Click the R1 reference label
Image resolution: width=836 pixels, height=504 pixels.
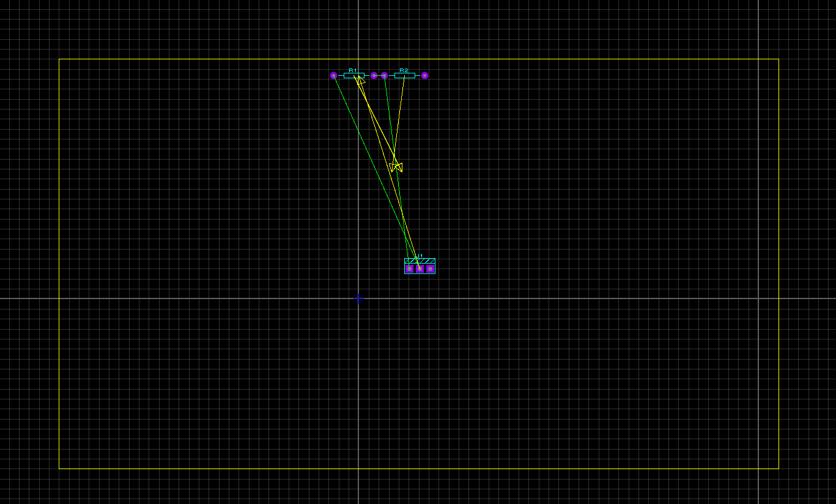[353, 70]
